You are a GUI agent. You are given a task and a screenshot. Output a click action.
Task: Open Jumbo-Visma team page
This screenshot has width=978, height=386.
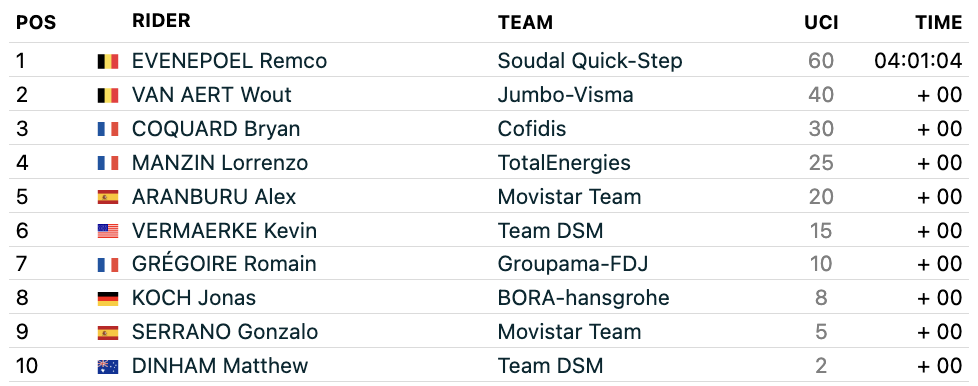pos(566,95)
